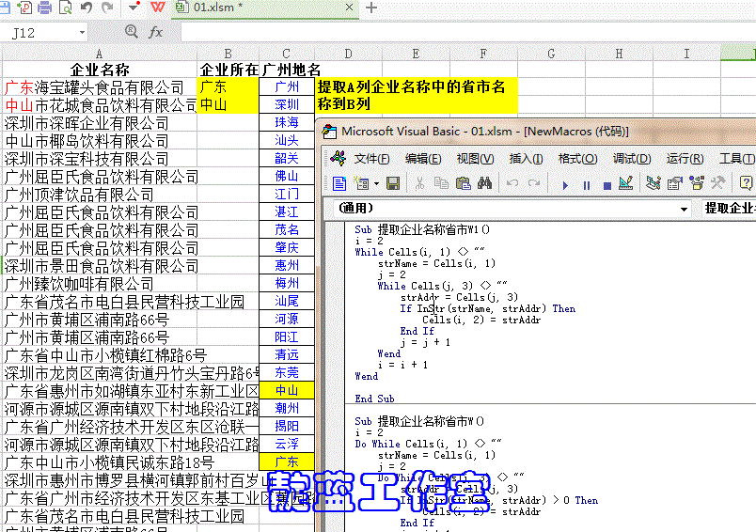
Task: Select the 深圳 cell in column C
Action: (x=287, y=105)
